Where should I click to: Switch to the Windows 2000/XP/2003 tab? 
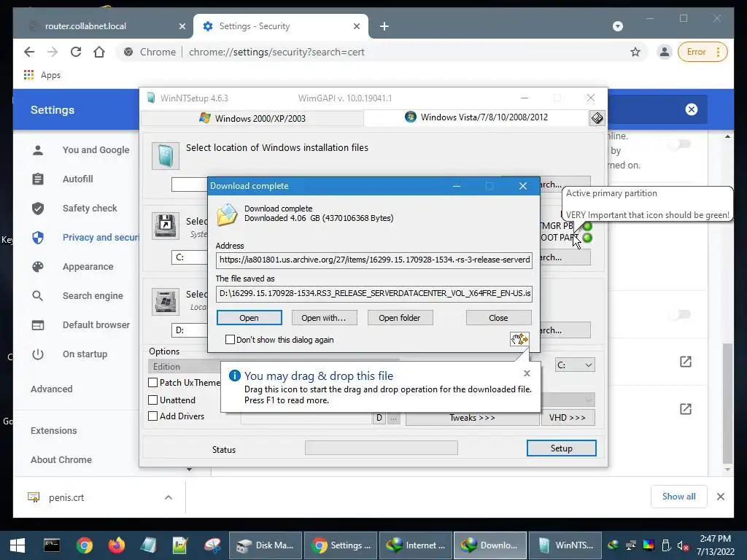tap(252, 118)
